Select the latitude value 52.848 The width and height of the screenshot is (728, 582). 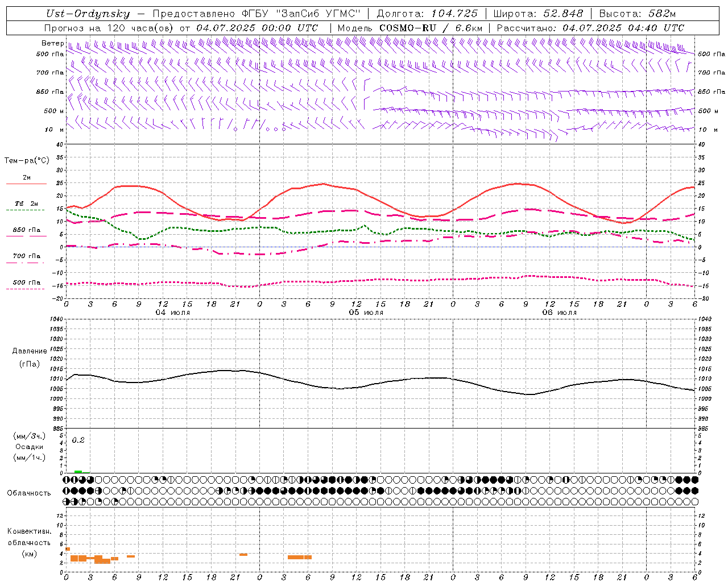pos(562,14)
